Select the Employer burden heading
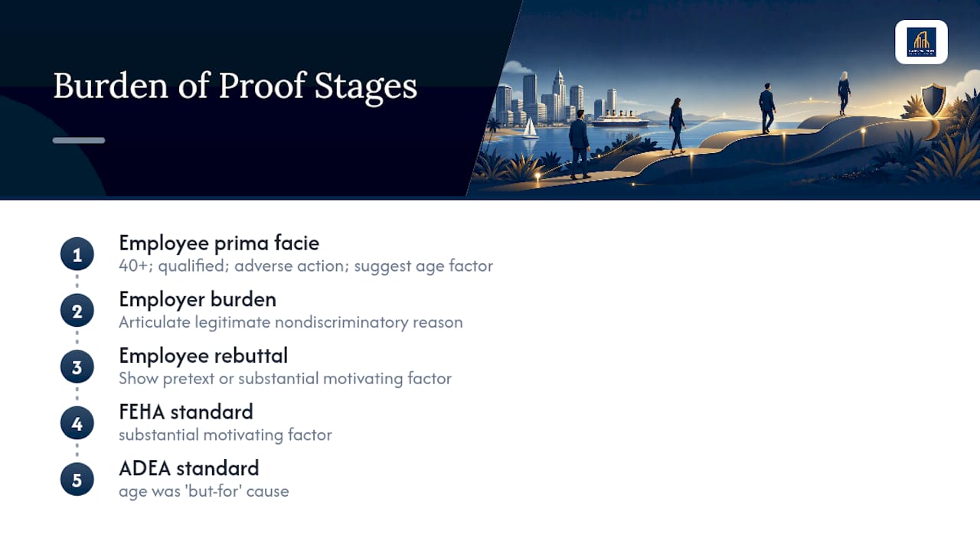Viewport: 980px width, 551px height. (198, 299)
